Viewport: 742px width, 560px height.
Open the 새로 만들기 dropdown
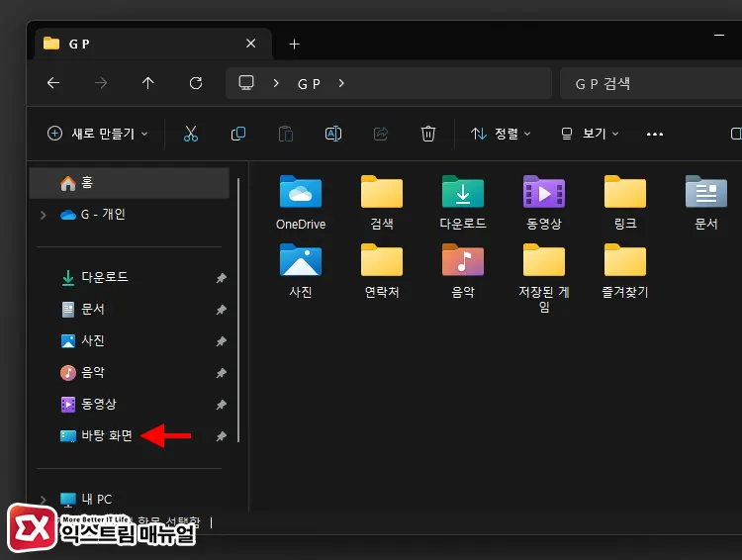pos(98,134)
